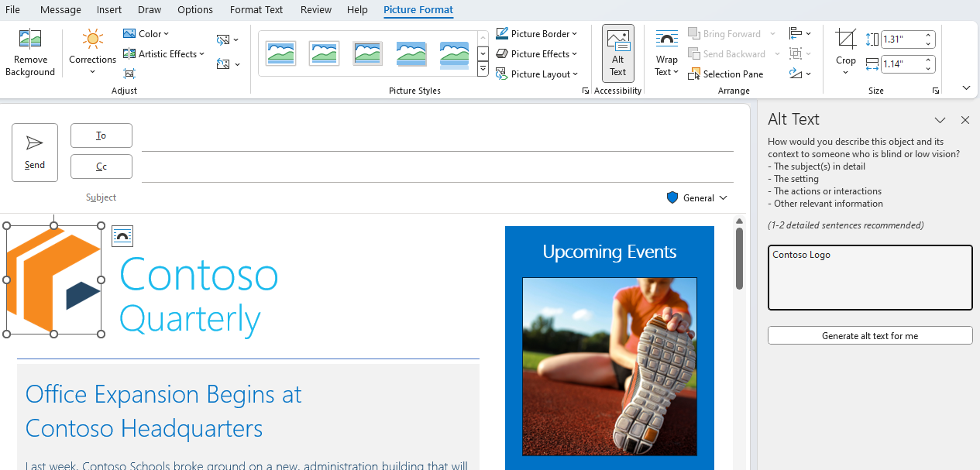The width and height of the screenshot is (980, 470).
Task: Increase picture height with the up stepper
Action: 928,35
